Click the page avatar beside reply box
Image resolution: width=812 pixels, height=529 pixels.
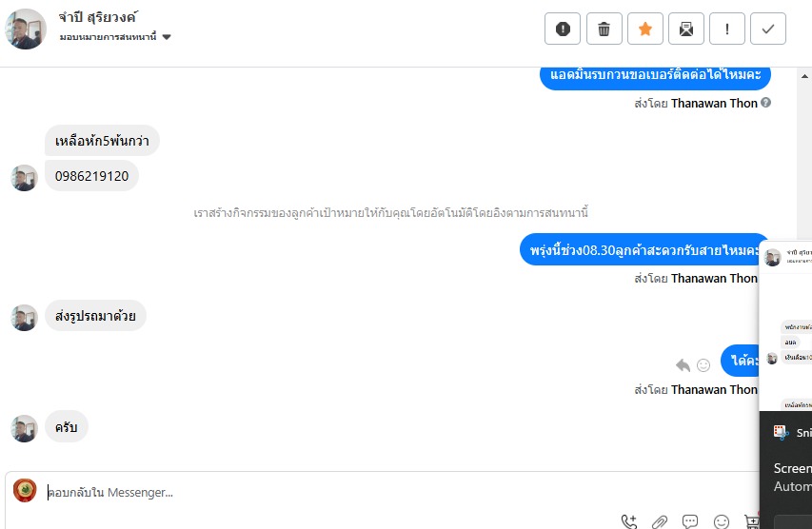coord(25,491)
